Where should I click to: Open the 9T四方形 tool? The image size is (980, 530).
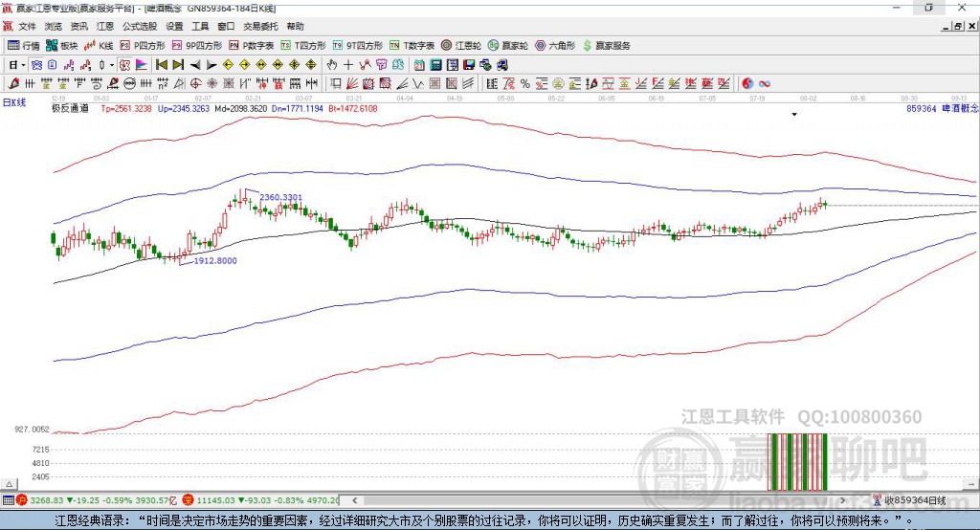pos(358,46)
